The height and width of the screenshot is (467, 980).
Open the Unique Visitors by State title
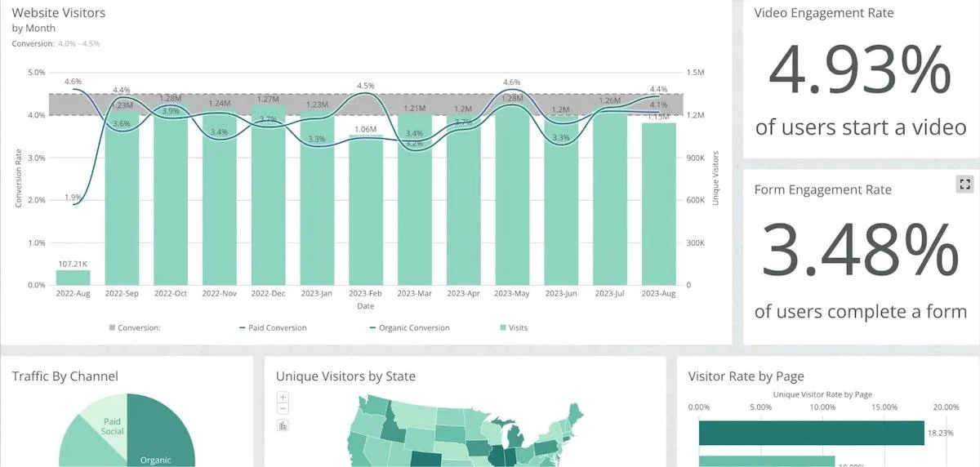(345, 376)
